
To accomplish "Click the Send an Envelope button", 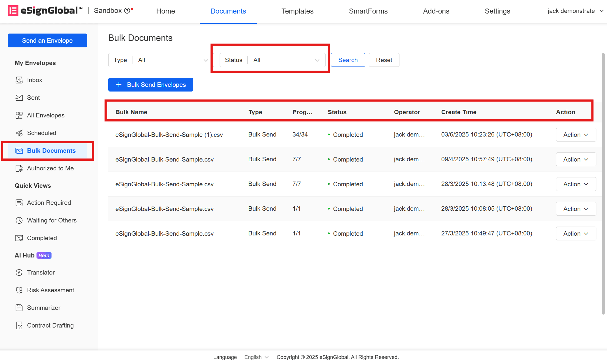I will tap(47, 40).
